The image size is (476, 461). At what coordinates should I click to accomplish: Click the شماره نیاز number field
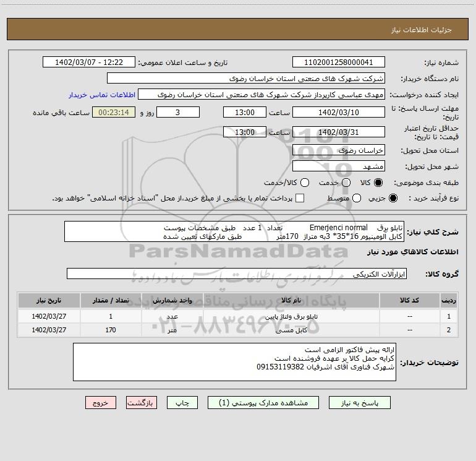339,62
